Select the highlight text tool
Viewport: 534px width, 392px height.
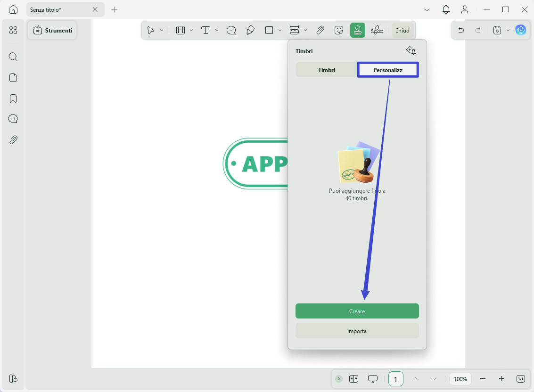pos(181,30)
